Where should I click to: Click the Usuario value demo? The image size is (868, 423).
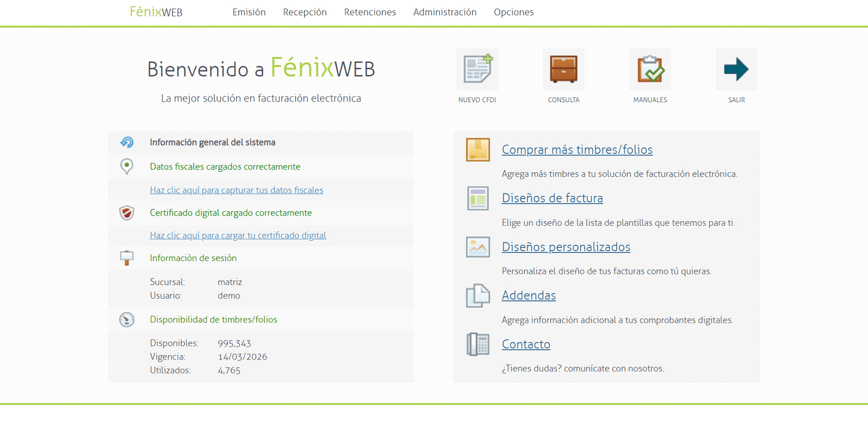coord(229,295)
